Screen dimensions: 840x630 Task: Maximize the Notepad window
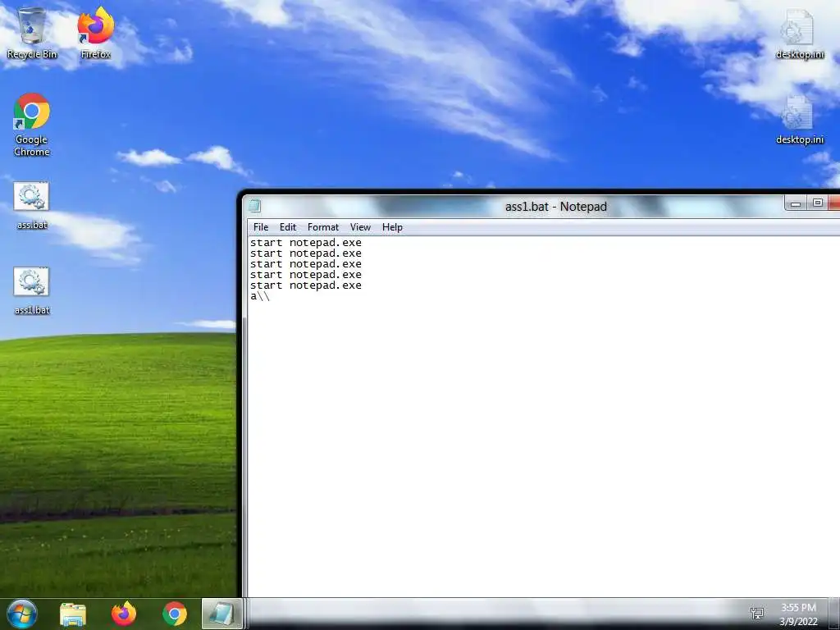[818, 203]
